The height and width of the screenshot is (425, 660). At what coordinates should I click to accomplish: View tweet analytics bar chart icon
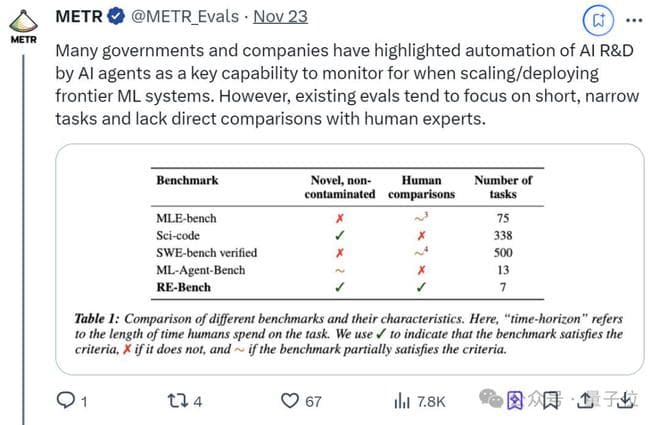click(x=402, y=400)
